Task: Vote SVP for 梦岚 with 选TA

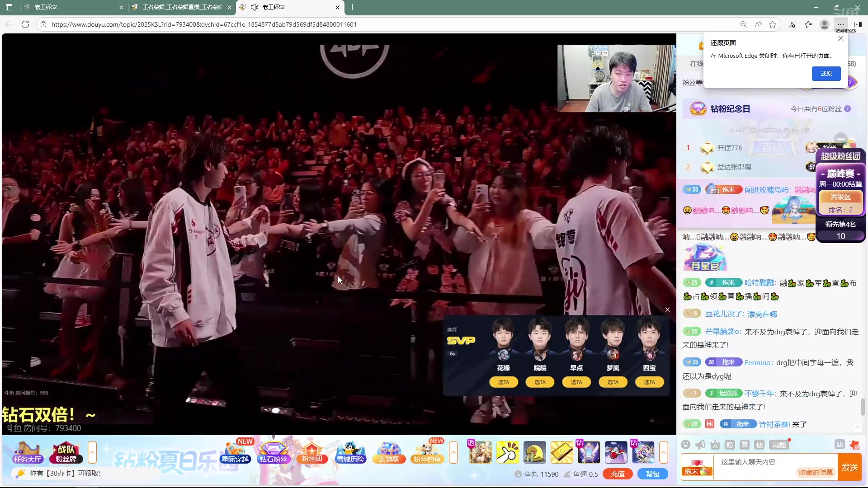Action: (x=613, y=382)
